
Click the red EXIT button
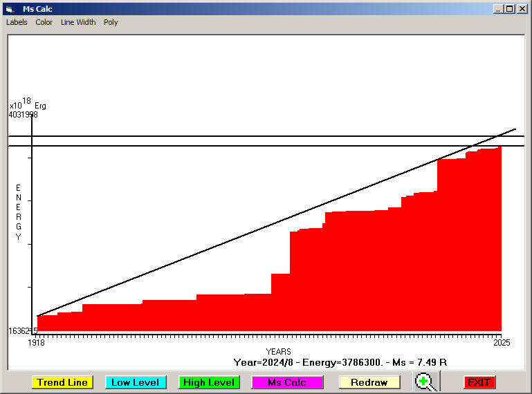pos(479,382)
